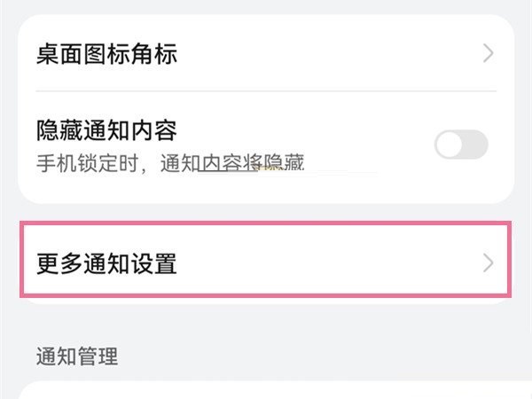Click the 桌面图标角标 label text
The image size is (532, 399).
coord(107,54)
